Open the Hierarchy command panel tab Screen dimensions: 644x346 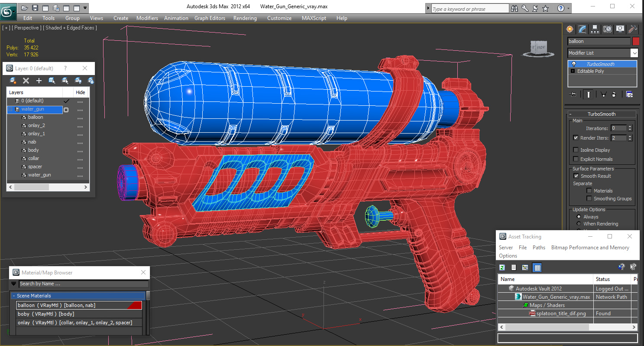pos(595,29)
